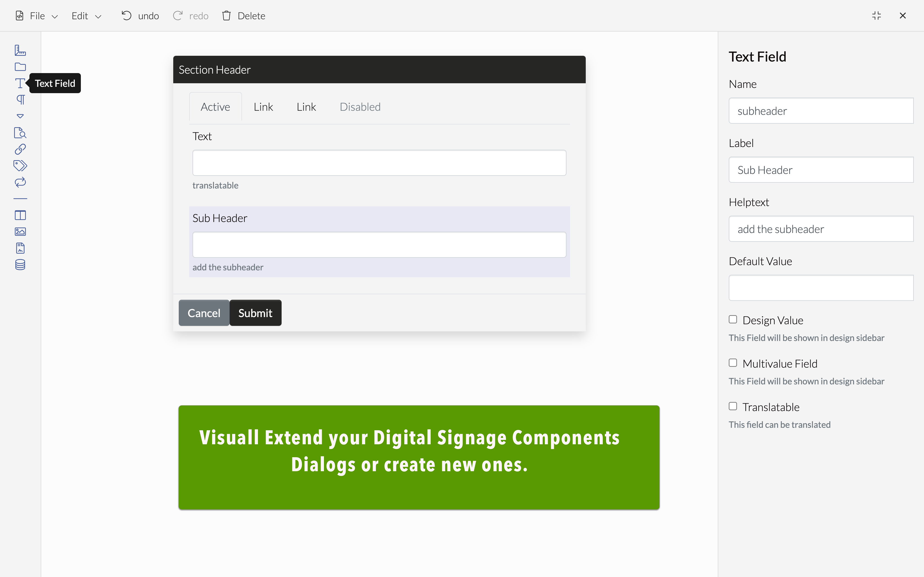Click the folder icon in left sidebar
This screenshot has width=924, height=577.
[20, 67]
